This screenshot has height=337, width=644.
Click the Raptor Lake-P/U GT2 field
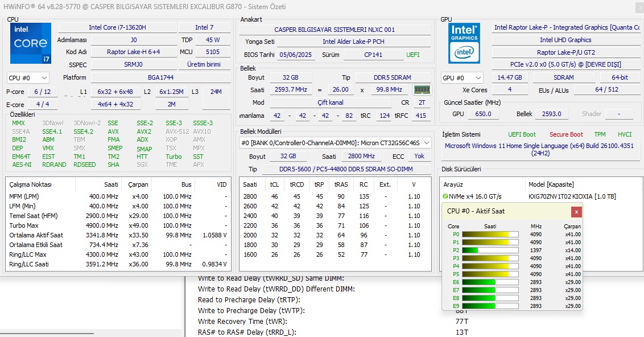click(565, 52)
